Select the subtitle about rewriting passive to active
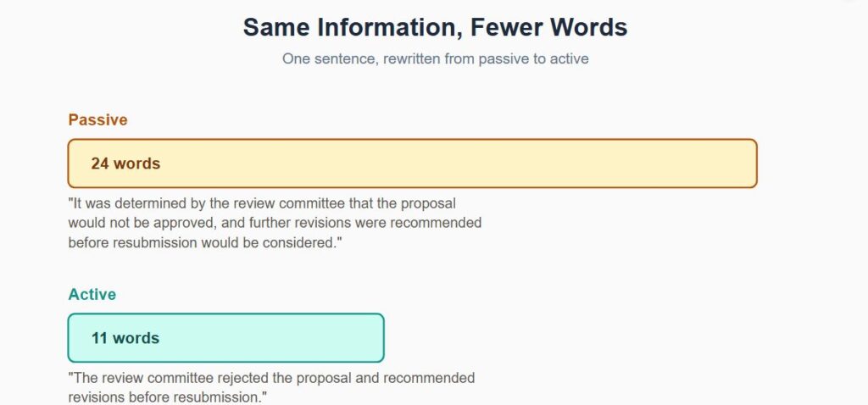 [x=435, y=58]
